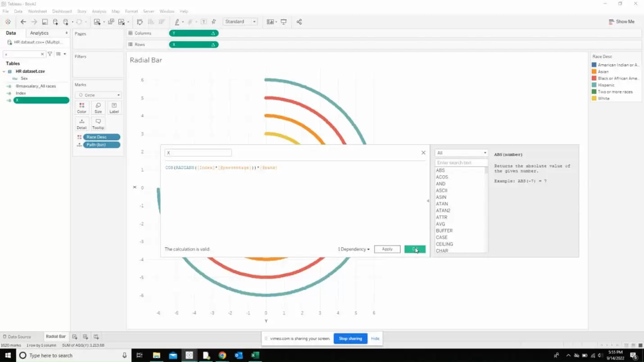The width and height of the screenshot is (644, 362).
Task: Open the Color marks card button
Action: point(82,108)
